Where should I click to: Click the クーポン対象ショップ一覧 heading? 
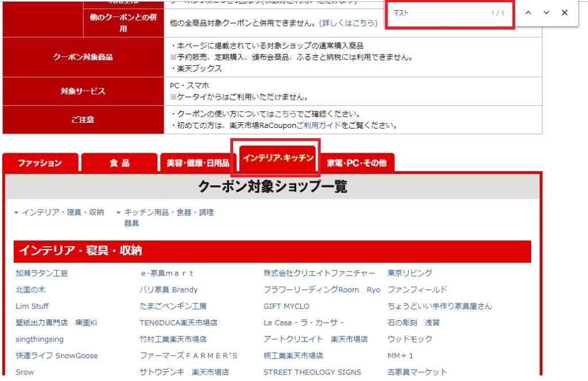pyautogui.click(x=273, y=186)
